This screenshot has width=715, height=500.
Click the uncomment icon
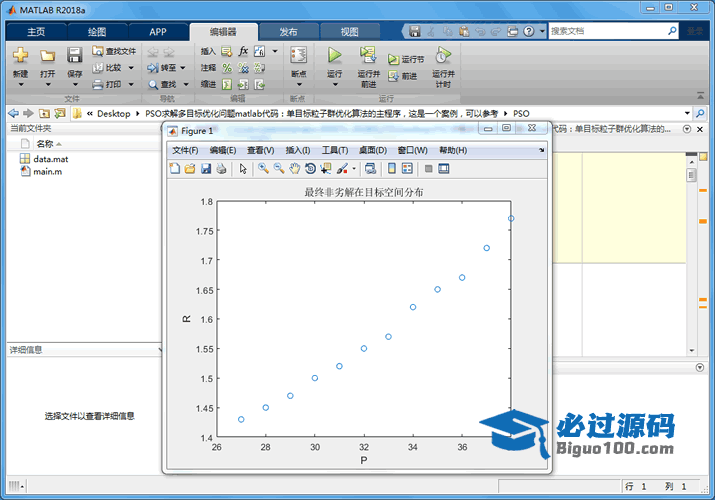[x=244, y=68]
